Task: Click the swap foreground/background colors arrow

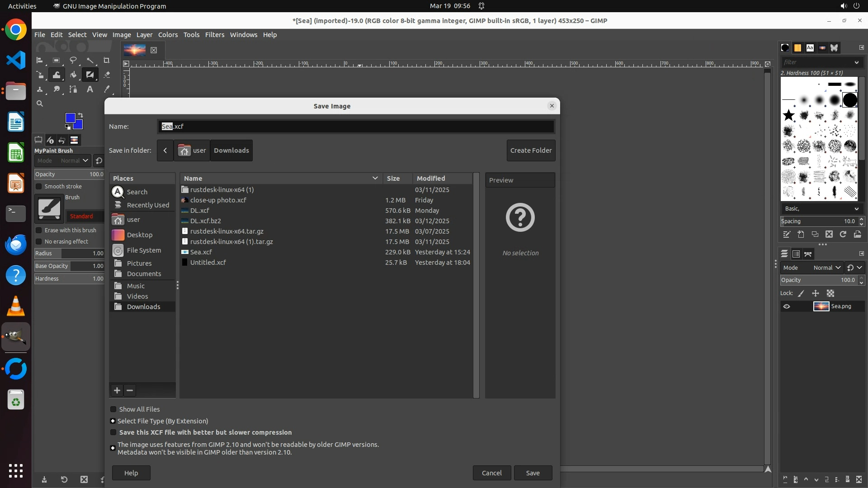Action: pos(80,115)
